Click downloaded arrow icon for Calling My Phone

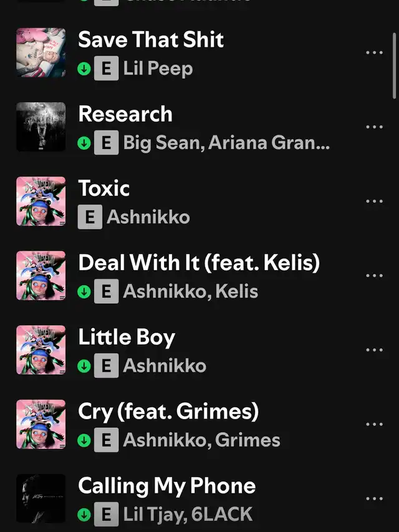(x=84, y=515)
